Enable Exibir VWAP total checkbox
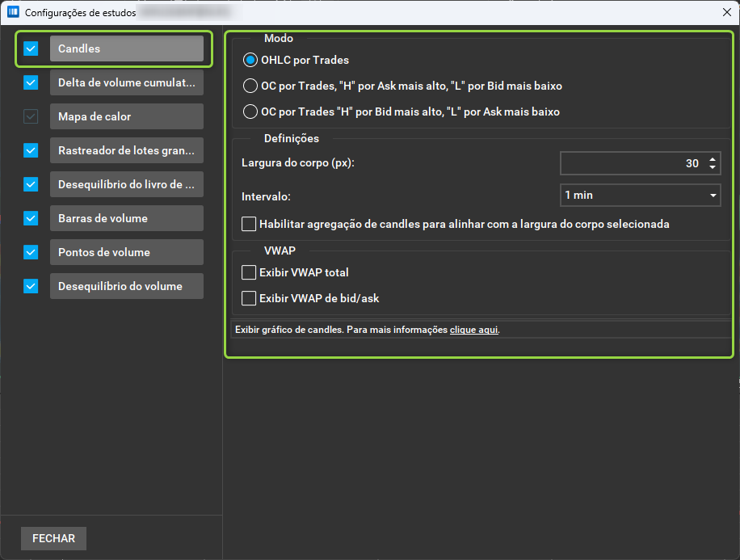740x560 pixels. point(249,272)
